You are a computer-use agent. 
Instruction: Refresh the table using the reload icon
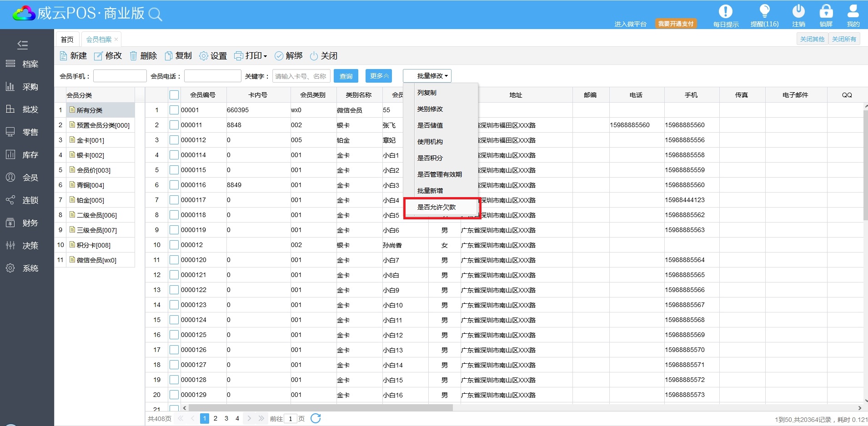[x=316, y=418]
